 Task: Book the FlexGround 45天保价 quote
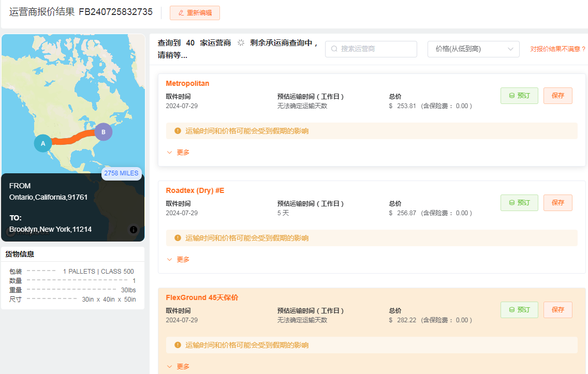519,310
